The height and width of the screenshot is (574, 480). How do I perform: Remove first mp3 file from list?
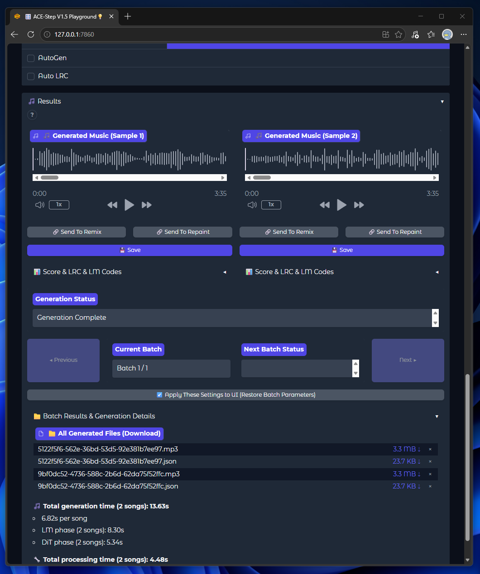point(430,449)
